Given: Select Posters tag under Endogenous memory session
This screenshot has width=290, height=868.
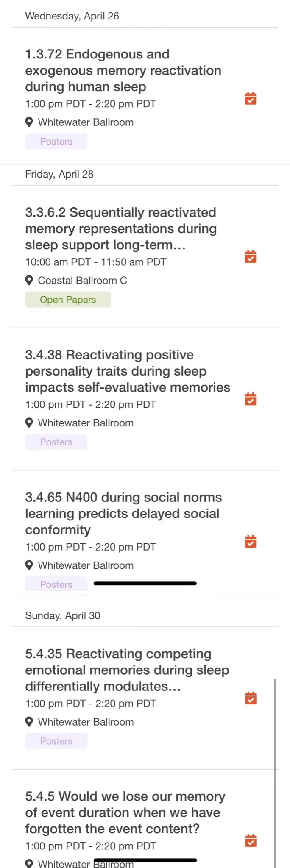Looking at the screenshot, I should (56, 142).
